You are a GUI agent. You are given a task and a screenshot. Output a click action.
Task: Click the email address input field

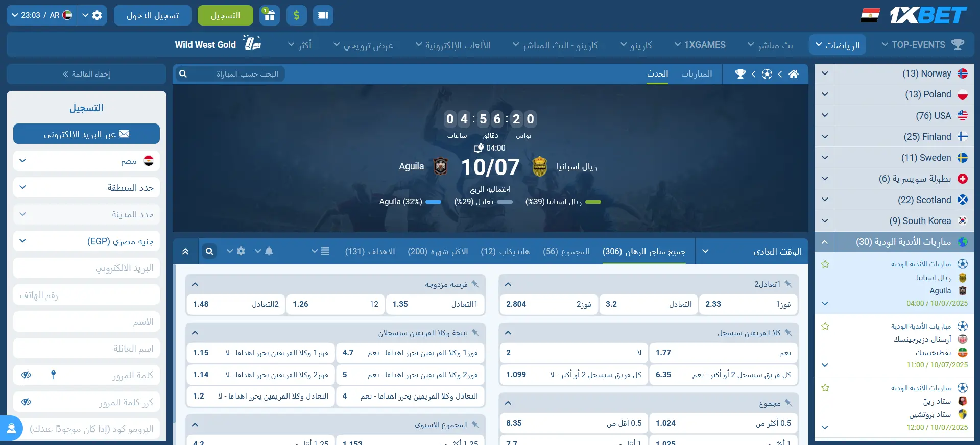(86, 268)
